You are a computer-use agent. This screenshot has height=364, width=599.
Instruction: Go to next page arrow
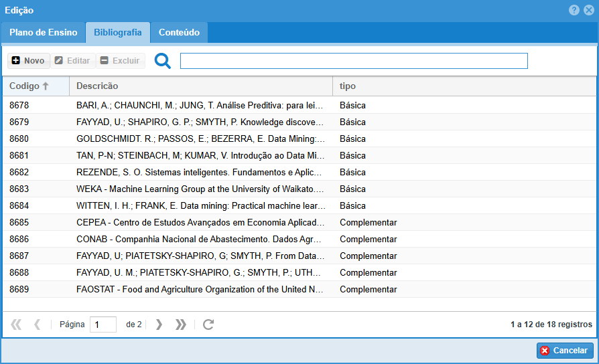pyautogui.click(x=159, y=325)
